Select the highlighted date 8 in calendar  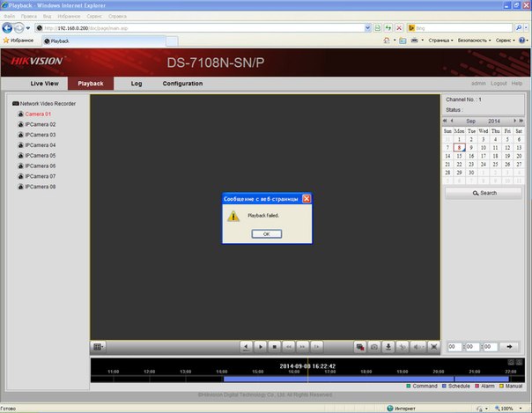(459, 148)
